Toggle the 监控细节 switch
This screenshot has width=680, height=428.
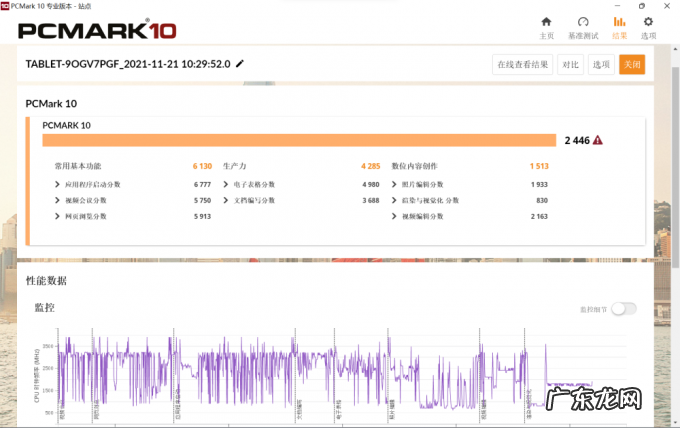click(624, 309)
